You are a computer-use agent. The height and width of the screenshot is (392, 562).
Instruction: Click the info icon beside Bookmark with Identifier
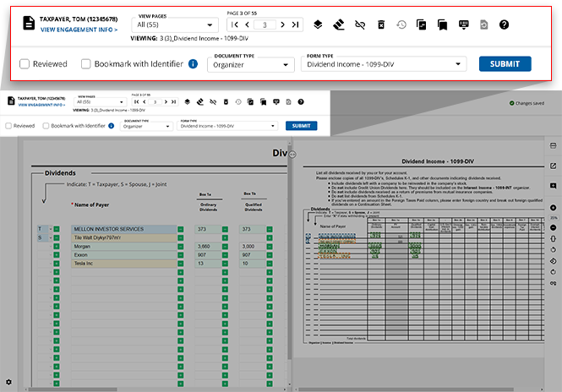pyautogui.click(x=193, y=63)
